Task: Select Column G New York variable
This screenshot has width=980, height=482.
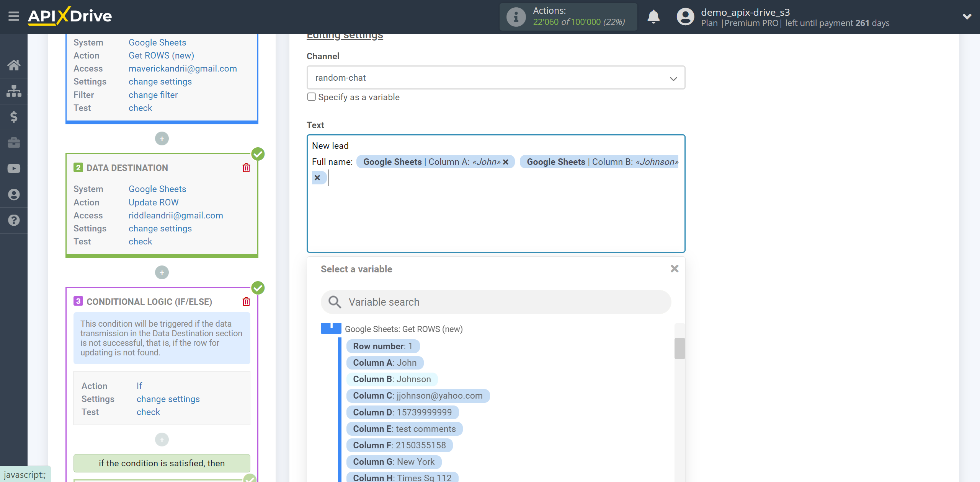Action: 394,462
